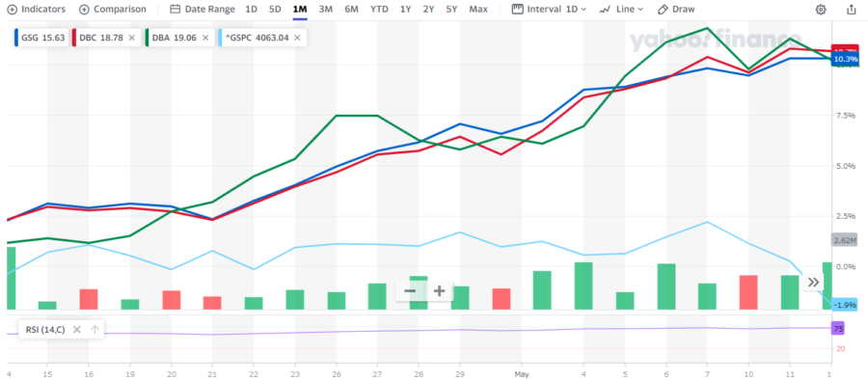Select the Max range

coord(478,10)
